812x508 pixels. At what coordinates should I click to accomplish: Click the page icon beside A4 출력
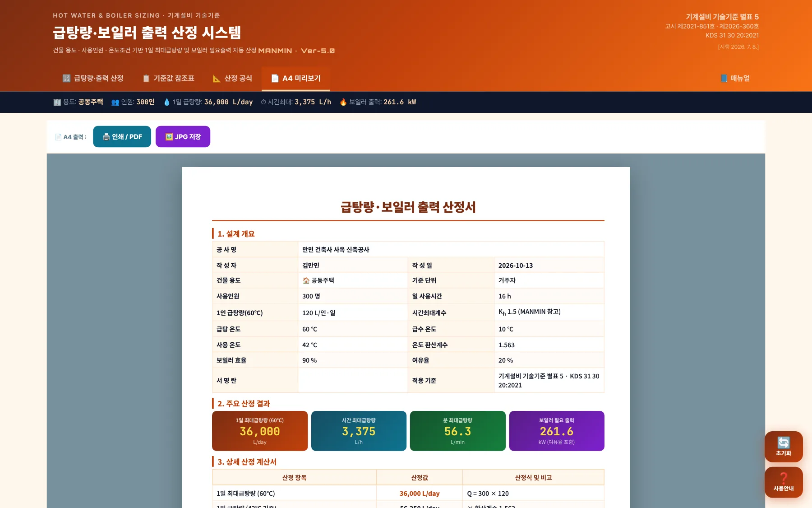(58, 137)
